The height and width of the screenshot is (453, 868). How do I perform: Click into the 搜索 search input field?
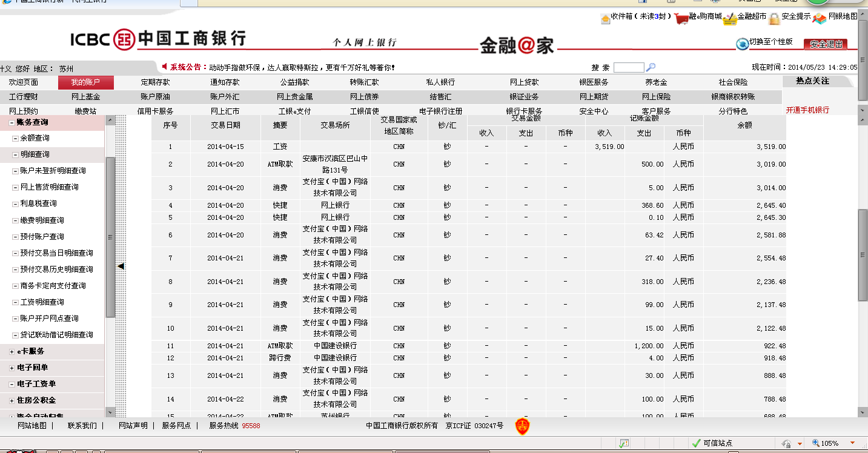(628, 67)
